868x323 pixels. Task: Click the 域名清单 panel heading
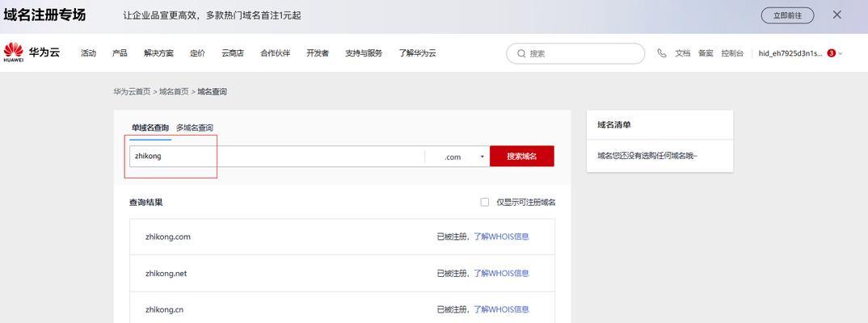[614, 125]
